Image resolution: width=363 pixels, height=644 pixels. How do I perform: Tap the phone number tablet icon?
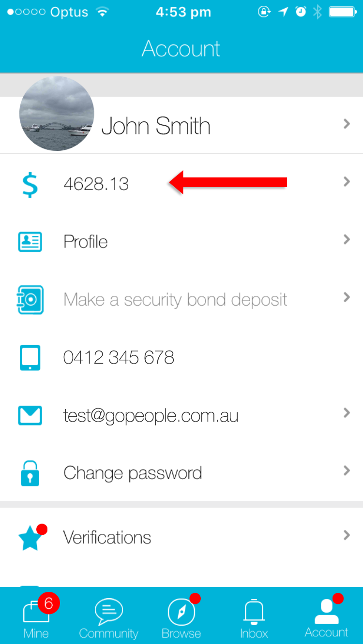[30, 358]
